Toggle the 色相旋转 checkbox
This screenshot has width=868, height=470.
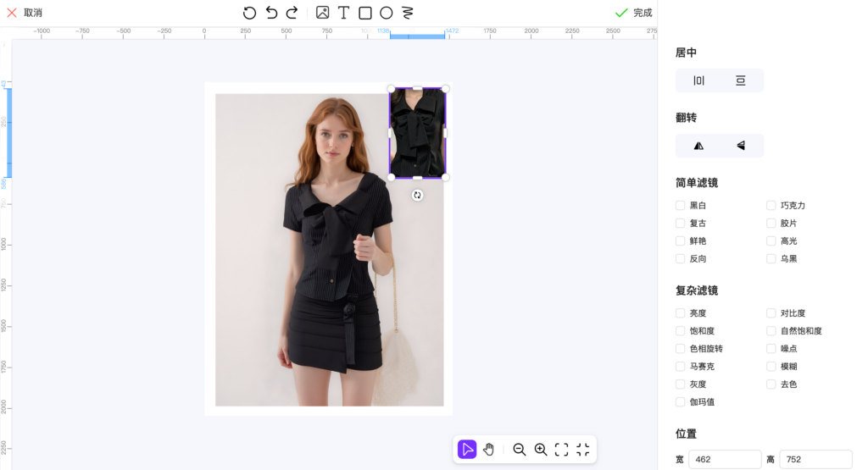[x=681, y=349]
